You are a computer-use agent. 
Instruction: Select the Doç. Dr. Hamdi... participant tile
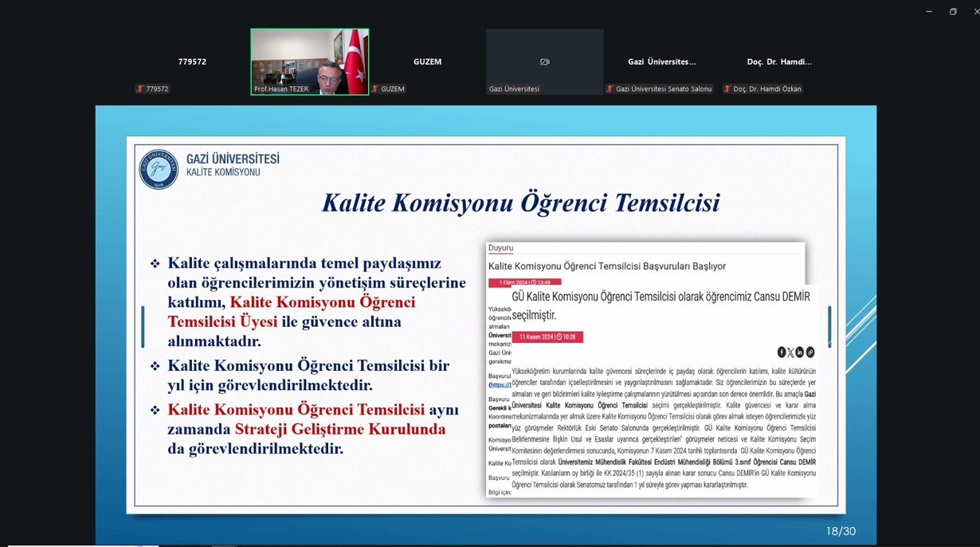click(x=779, y=61)
